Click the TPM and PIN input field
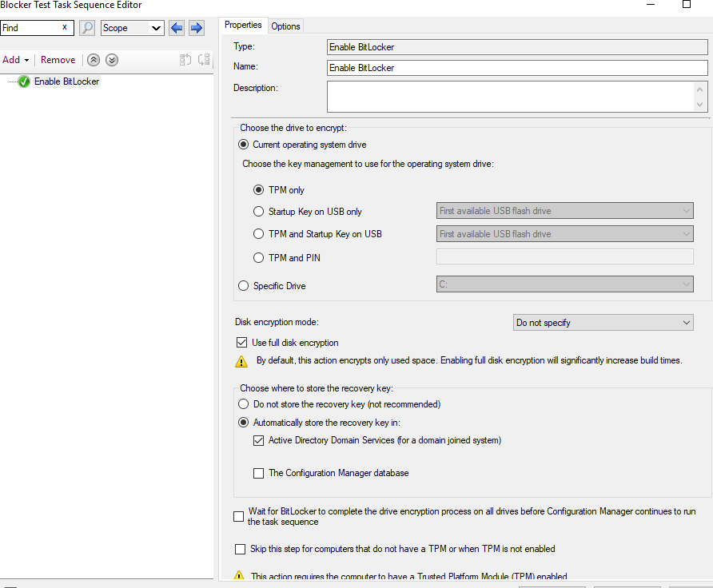 pyautogui.click(x=565, y=256)
